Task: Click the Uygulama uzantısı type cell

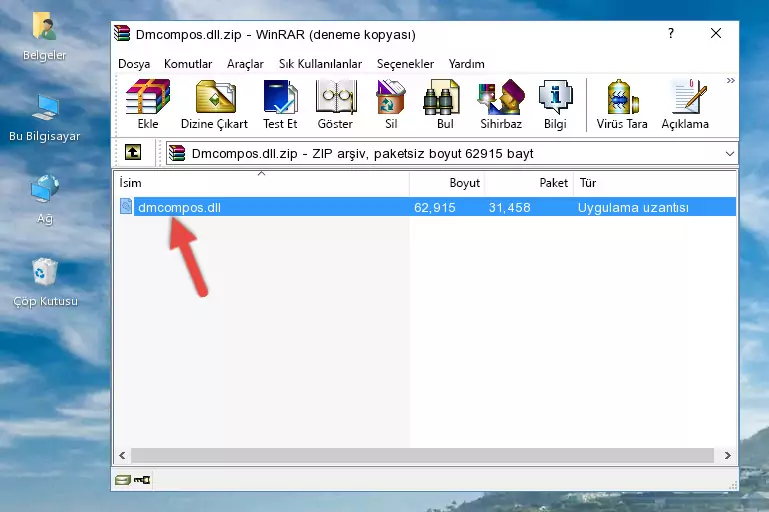Action: [x=633, y=207]
